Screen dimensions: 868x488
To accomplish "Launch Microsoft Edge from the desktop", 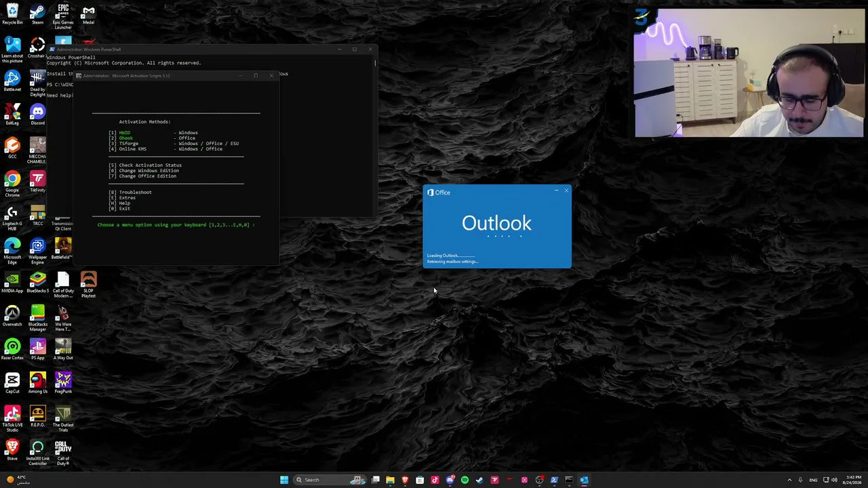I will (12, 251).
